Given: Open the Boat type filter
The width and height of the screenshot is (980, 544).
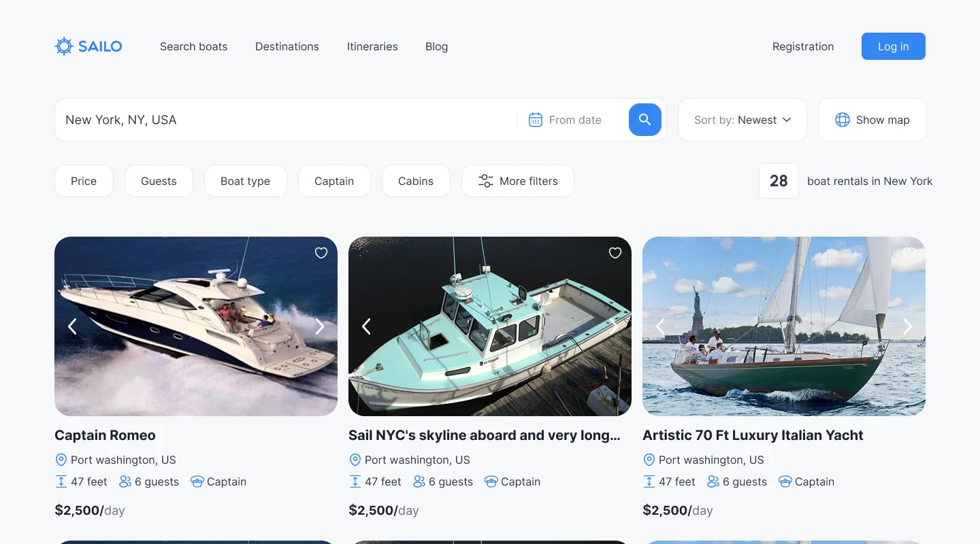Looking at the screenshot, I should pyautogui.click(x=246, y=181).
